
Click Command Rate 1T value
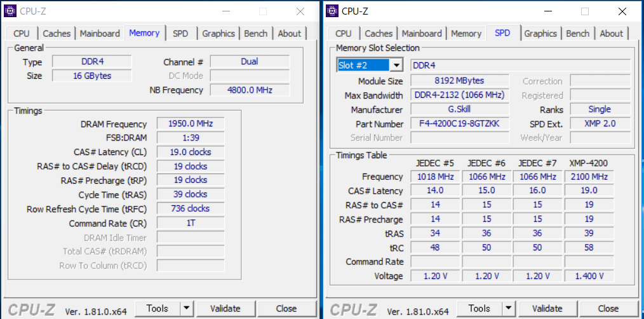pyautogui.click(x=191, y=223)
